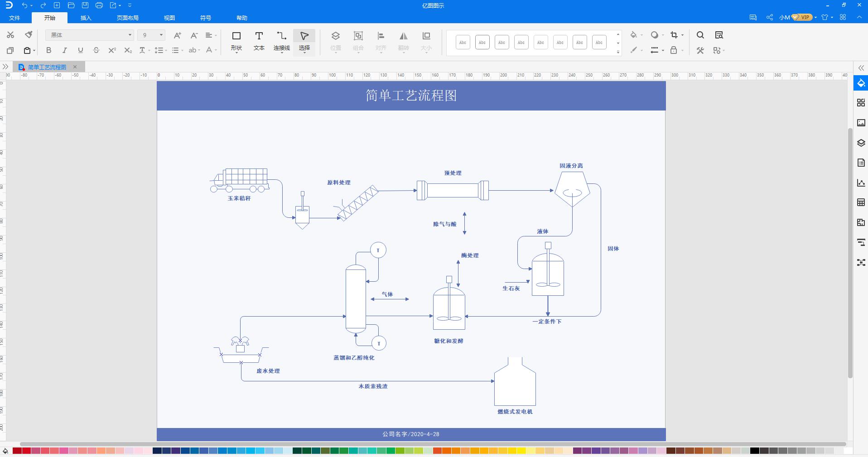Click the Find and Replace icon
The height and width of the screenshot is (457, 868).
coord(719,35)
